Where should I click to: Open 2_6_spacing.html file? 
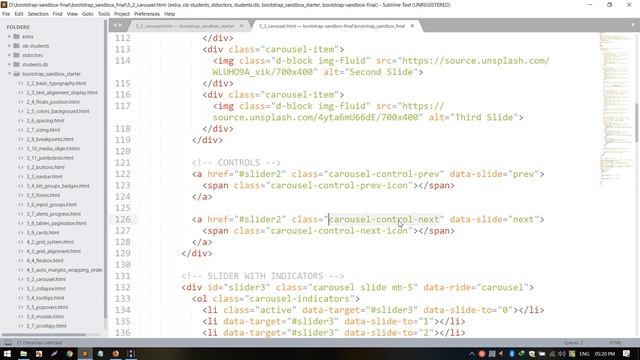click(45, 120)
